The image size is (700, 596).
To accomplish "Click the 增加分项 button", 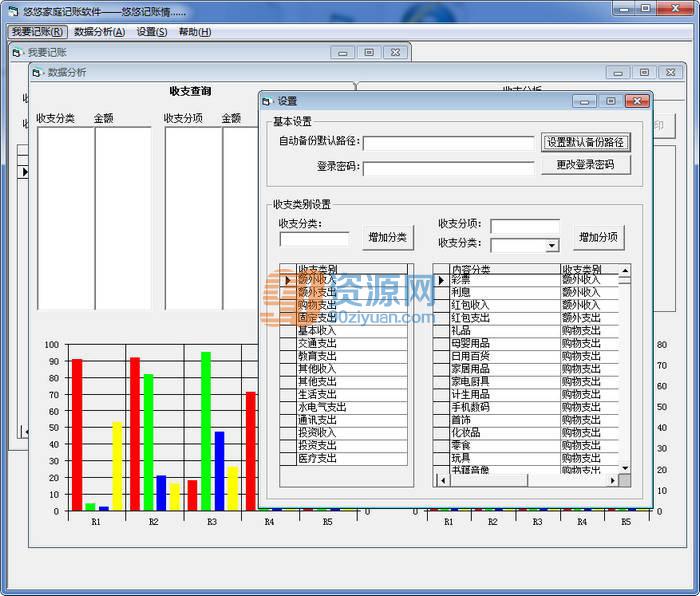I will point(598,237).
